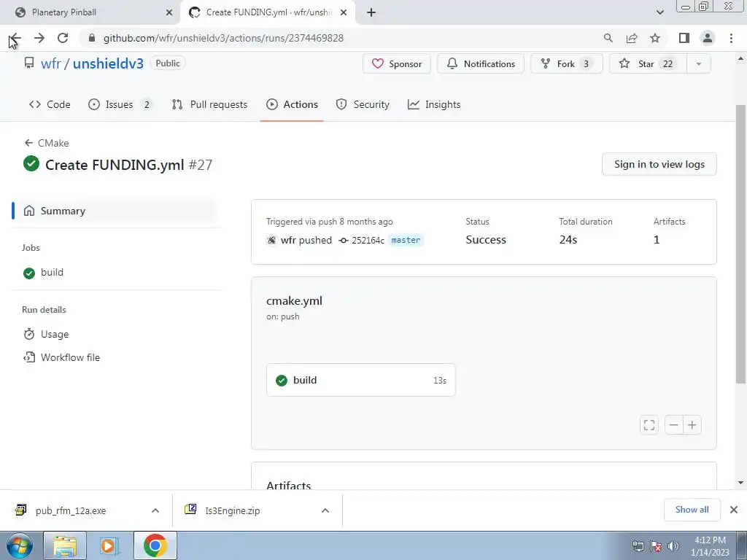
Task: Open wfr owner profile link
Action: (51, 63)
